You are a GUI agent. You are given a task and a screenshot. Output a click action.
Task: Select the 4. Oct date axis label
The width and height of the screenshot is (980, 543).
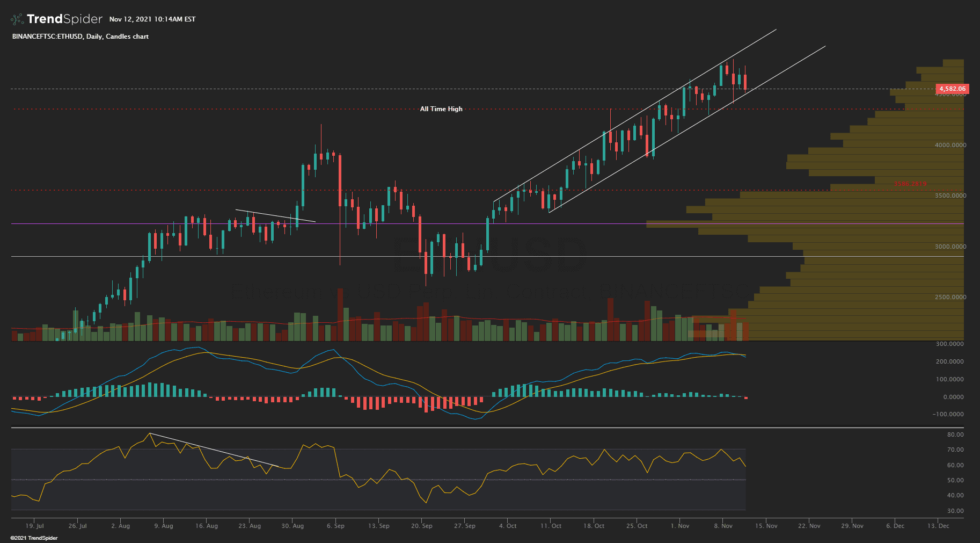point(508,526)
